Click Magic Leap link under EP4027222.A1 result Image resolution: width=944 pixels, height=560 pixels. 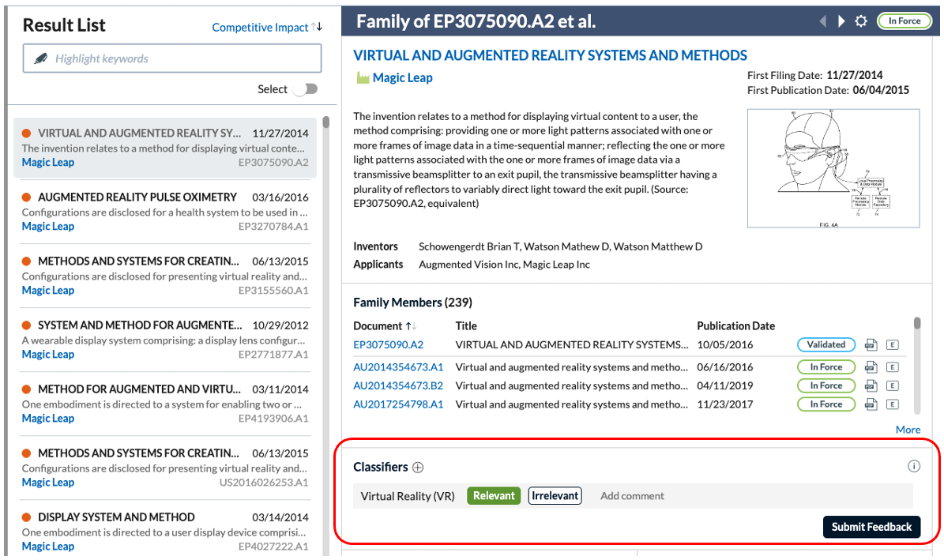[48, 547]
